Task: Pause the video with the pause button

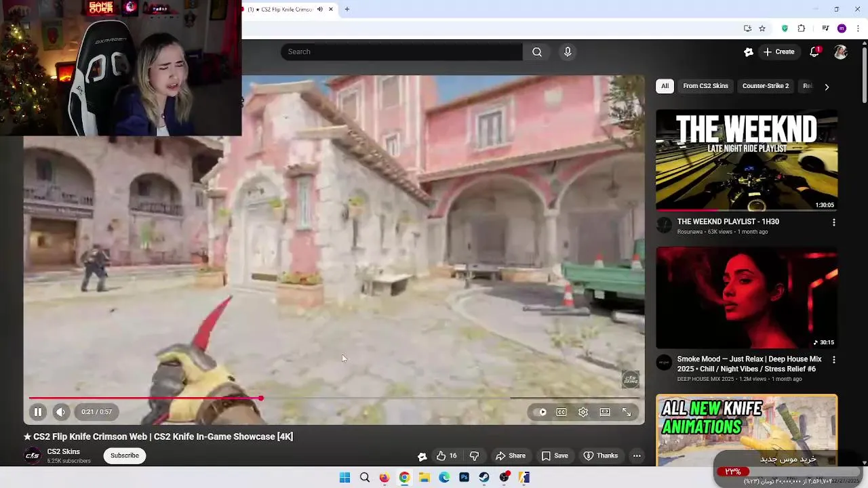Action: pos(38,411)
